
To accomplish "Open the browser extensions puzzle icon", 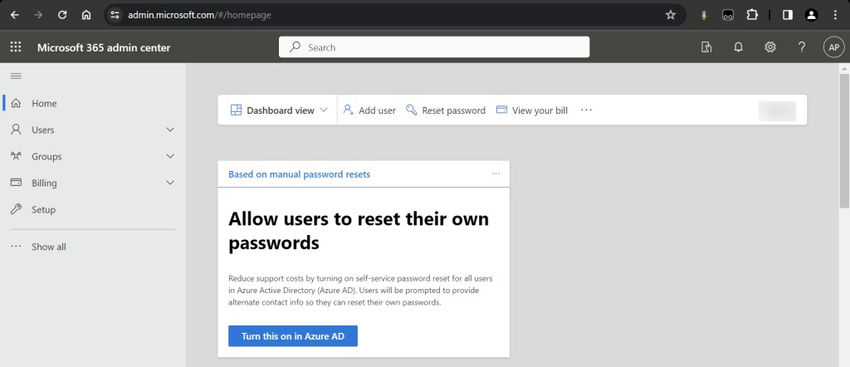I will (752, 15).
